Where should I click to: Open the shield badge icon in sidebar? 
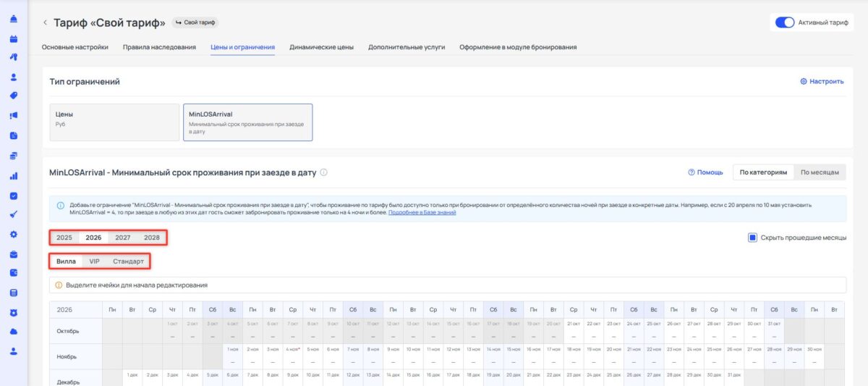click(14, 313)
